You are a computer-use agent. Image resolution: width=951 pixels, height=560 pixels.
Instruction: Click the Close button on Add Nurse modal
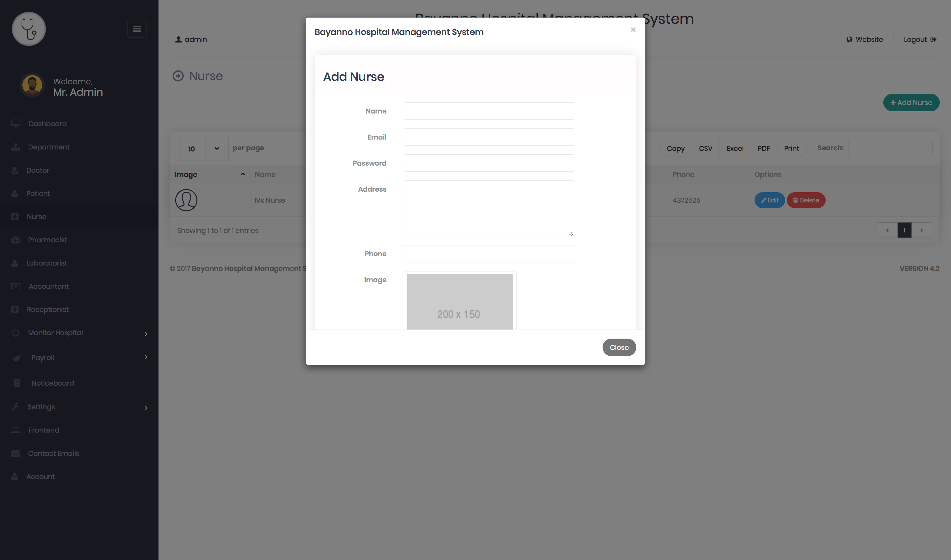click(x=619, y=347)
